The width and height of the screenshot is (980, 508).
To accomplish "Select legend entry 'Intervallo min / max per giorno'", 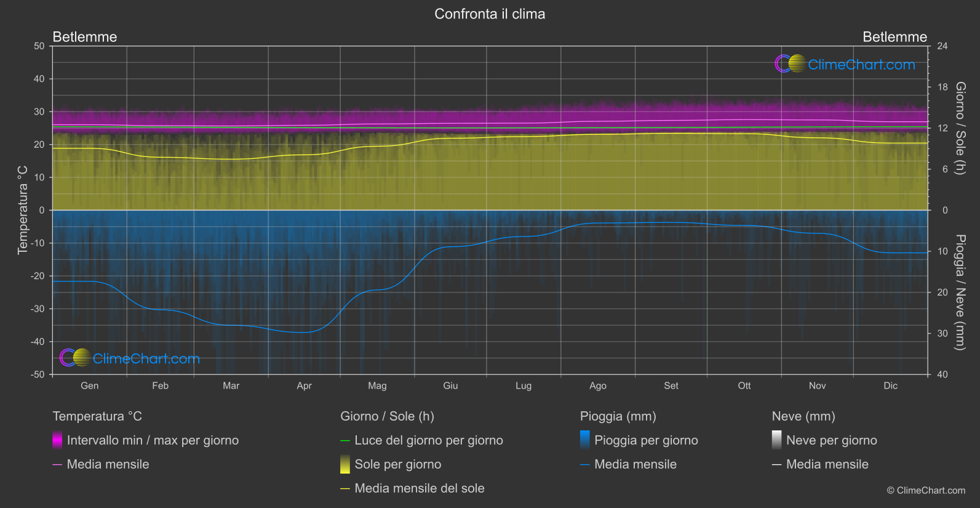I will coord(153,440).
